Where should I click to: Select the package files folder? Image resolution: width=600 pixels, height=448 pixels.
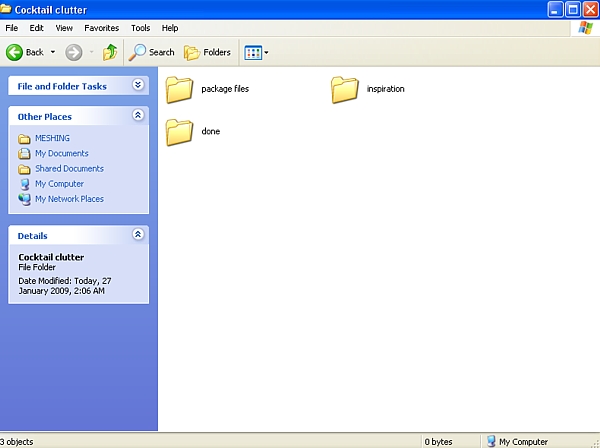pos(180,89)
